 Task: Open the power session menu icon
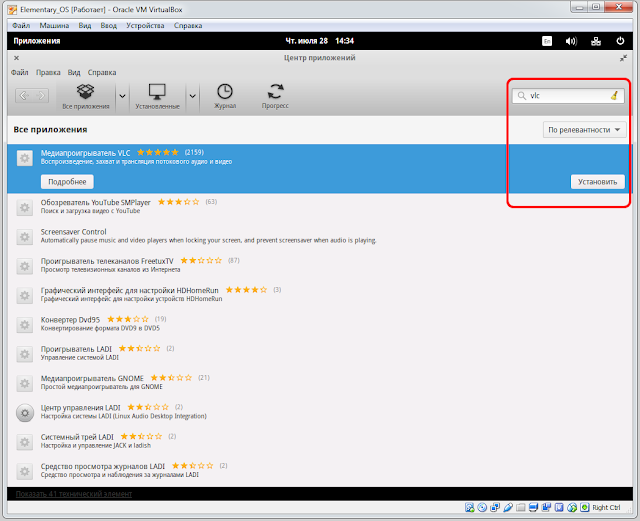tap(620, 41)
